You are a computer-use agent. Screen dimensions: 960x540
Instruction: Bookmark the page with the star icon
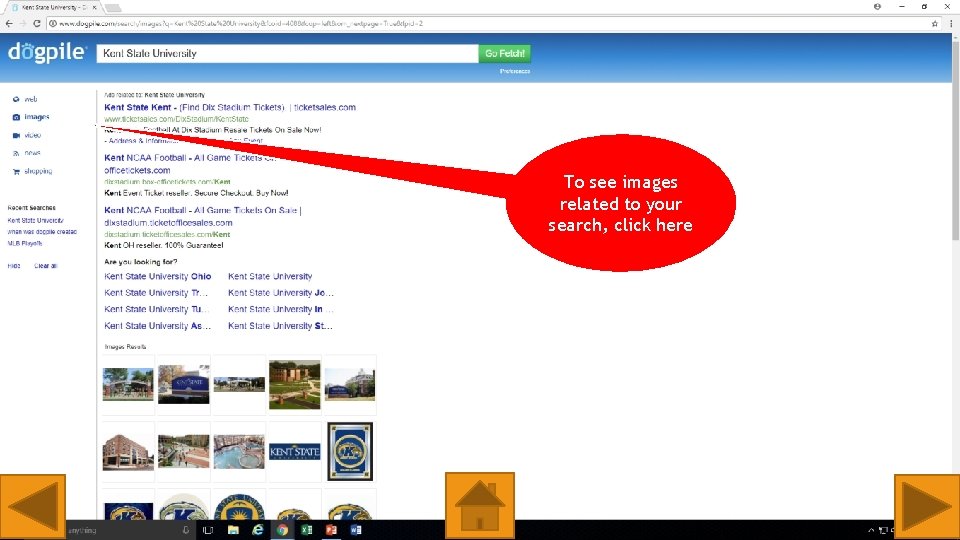click(934, 23)
